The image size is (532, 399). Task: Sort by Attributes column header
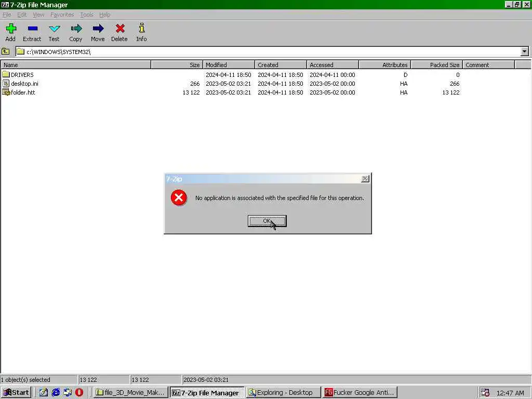click(385, 65)
